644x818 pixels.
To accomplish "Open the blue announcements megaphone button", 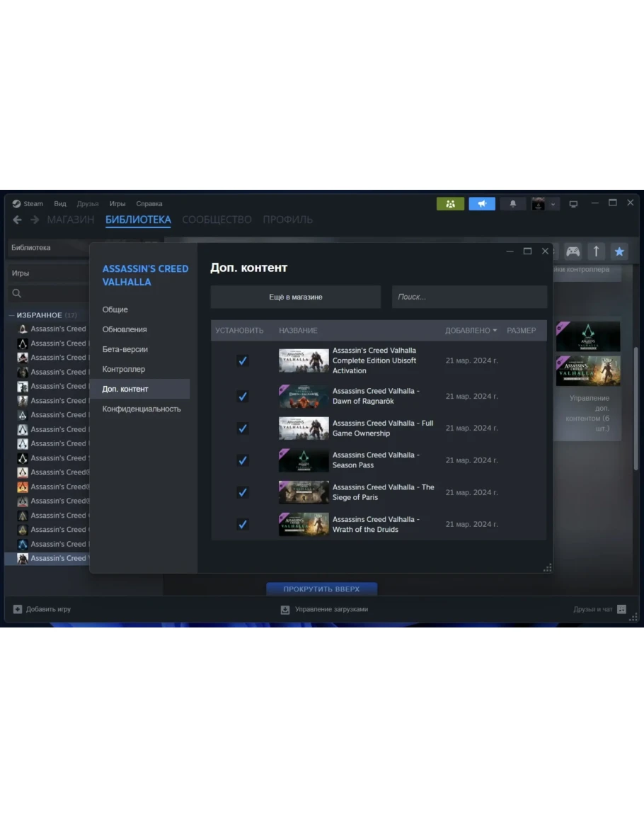I will click(482, 204).
